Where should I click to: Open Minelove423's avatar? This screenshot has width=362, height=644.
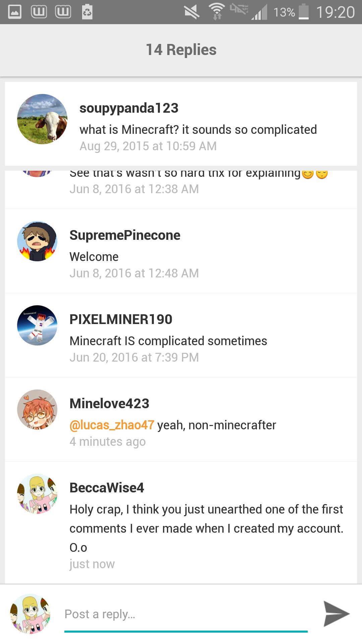tap(37, 410)
